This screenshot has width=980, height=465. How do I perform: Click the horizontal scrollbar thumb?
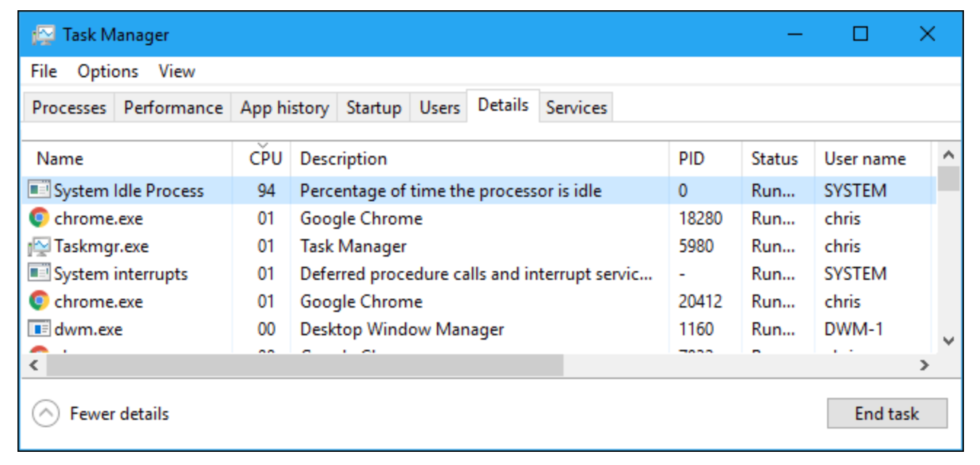(x=305, y=365)
